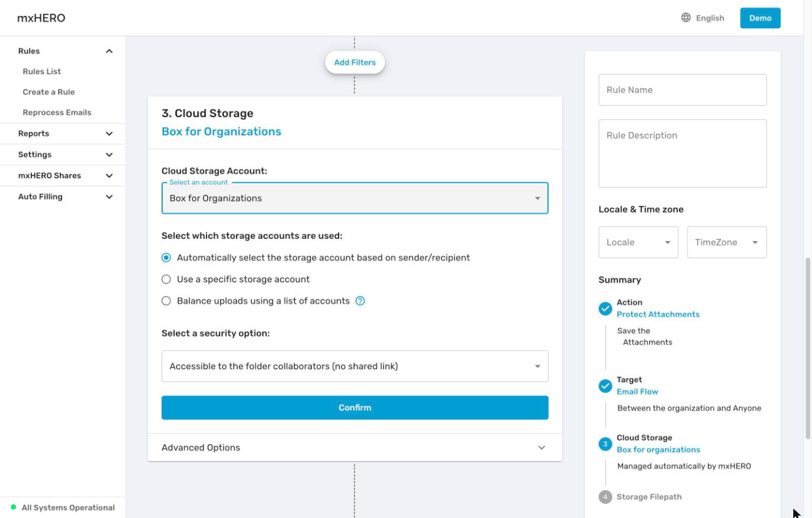Click Storage Filepath step label
Screen dimensions: 812x518
tap(649, 497)
